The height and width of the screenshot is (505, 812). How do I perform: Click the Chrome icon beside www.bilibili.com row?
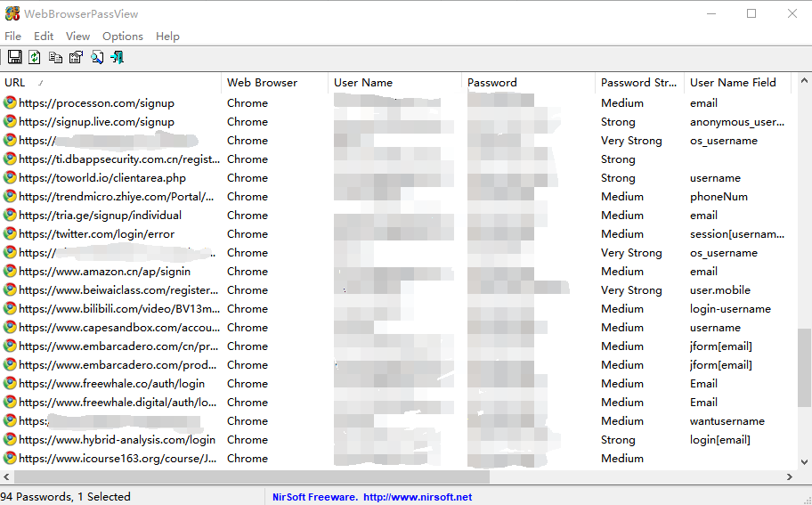(x=10, y=308)
